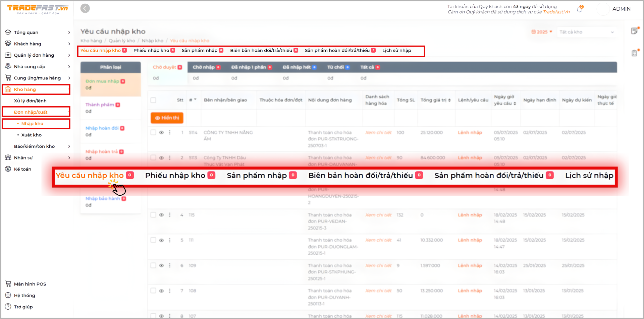The image size is (644, 319).
Task: Open the three-dot menu for row 5113
Action: (x=170, y=158)
